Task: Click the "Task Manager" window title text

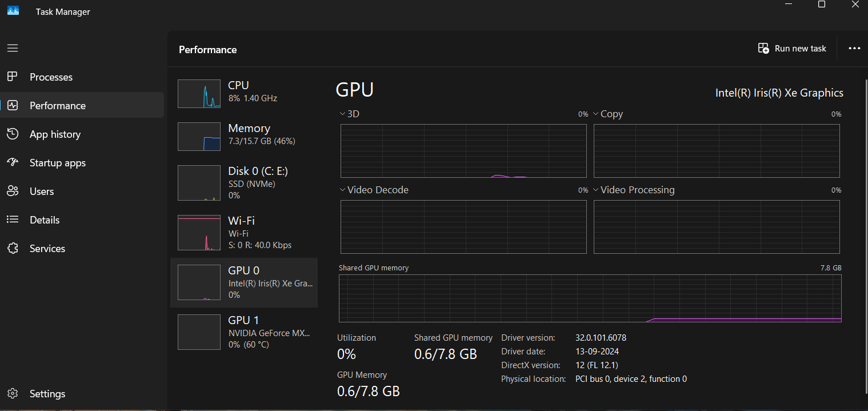Action: pos(63,11)
